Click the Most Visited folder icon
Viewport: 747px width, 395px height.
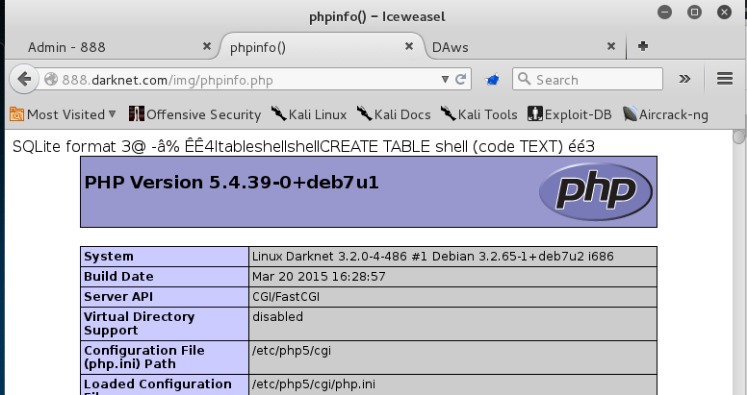pos(17,114)
